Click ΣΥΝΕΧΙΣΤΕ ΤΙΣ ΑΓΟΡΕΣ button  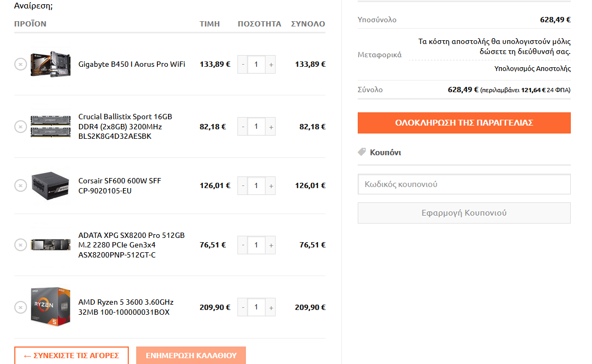point(72,356)
